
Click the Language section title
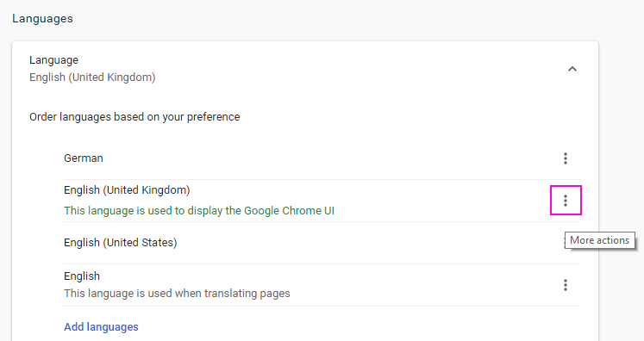click(53, 60)
